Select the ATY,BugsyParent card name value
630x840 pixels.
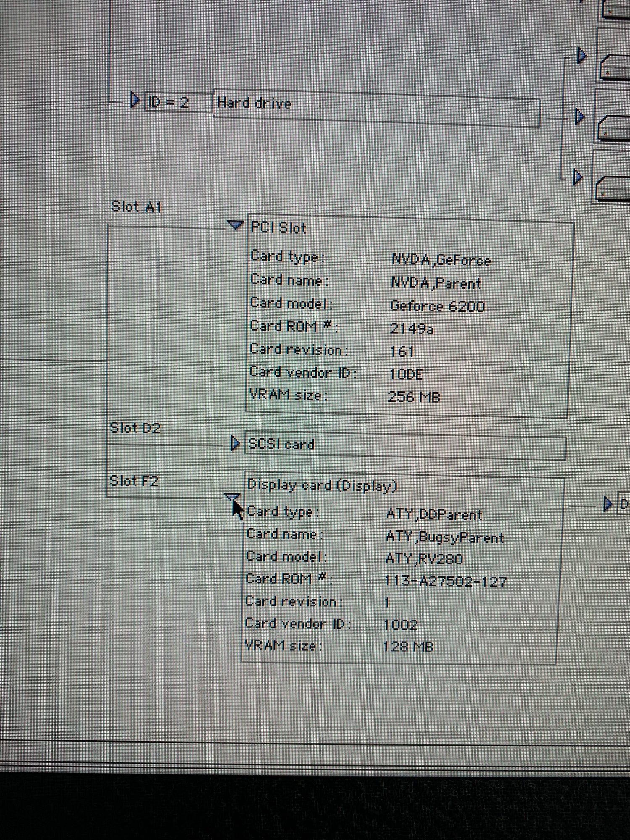pyautogui.click(x=444, y=537)
